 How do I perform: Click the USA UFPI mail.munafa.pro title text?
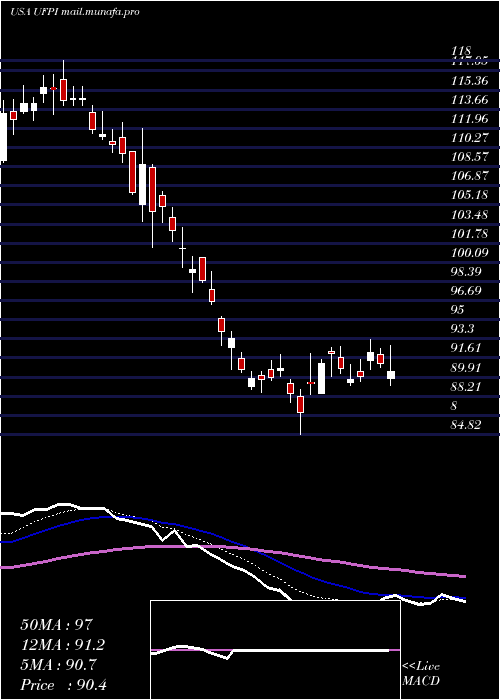point(75,12)
